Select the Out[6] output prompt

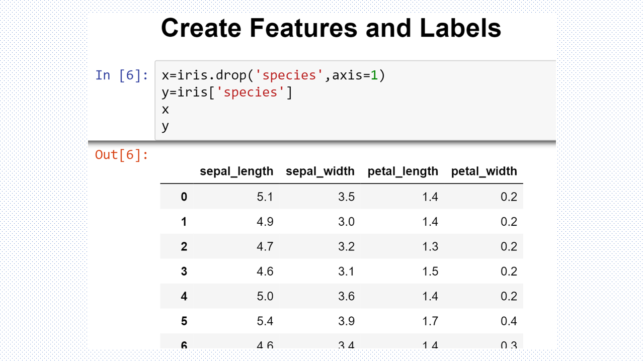pyautogui.click(x=122, y=154)
